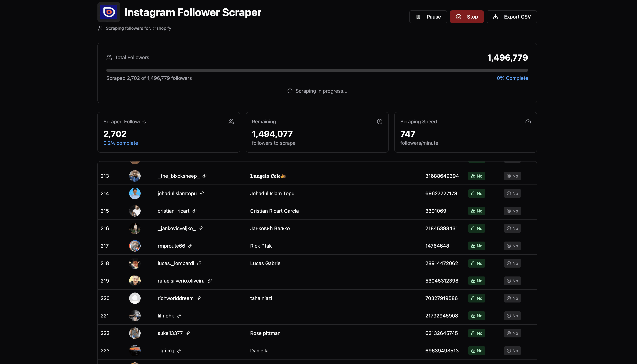This screenshot has width=637, height=364.
Task: Click avatar of _the_blxcksheep_
Action: [x=135, y=176]
